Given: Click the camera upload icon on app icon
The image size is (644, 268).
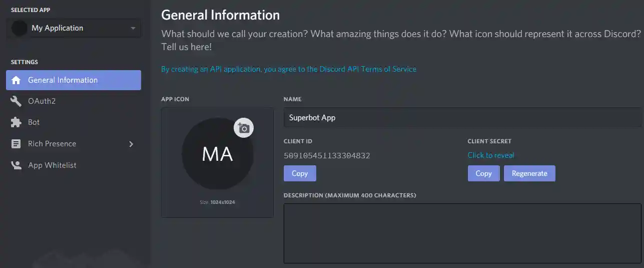Looking at the screenshot, I should 244,128.
